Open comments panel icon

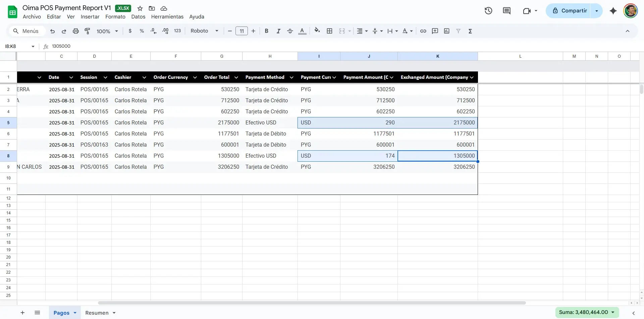[506, 11]
